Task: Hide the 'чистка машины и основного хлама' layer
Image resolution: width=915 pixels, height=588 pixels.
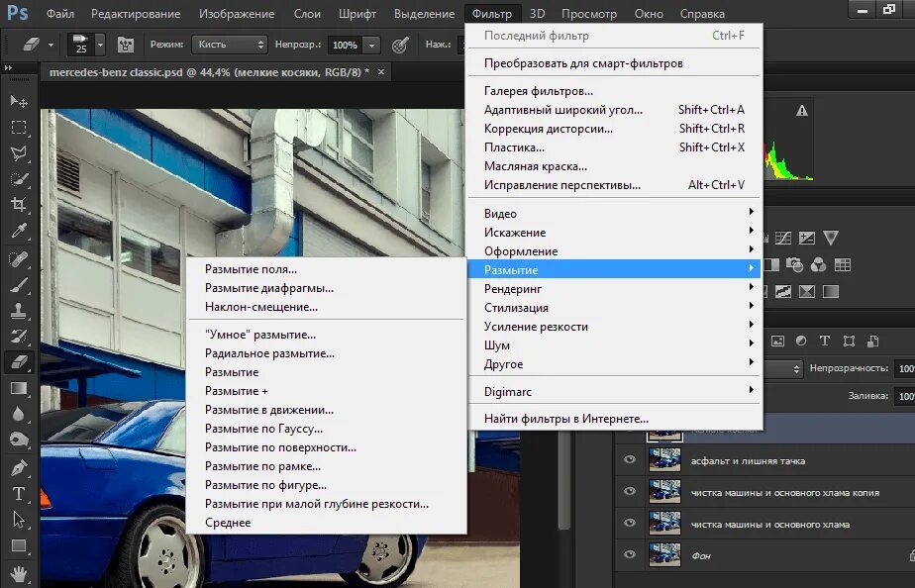Action: point(629,523)
